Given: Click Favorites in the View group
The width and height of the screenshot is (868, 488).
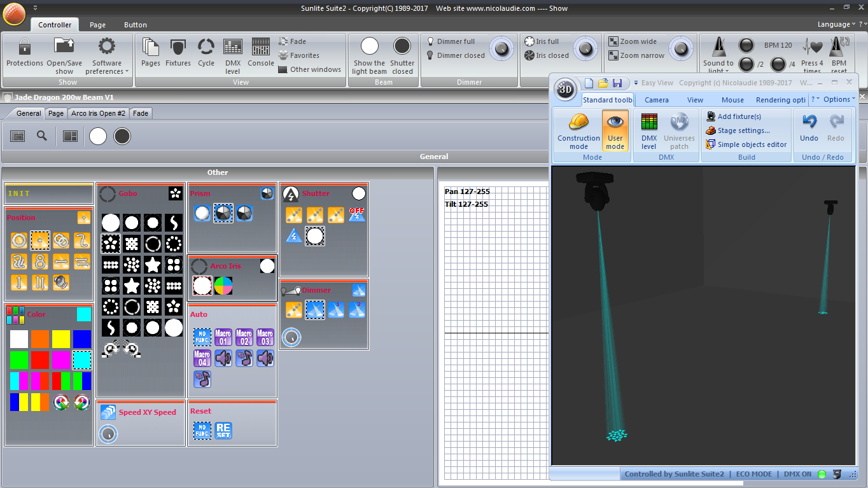Looking at the screenshot, I should (x=299, y=55).
